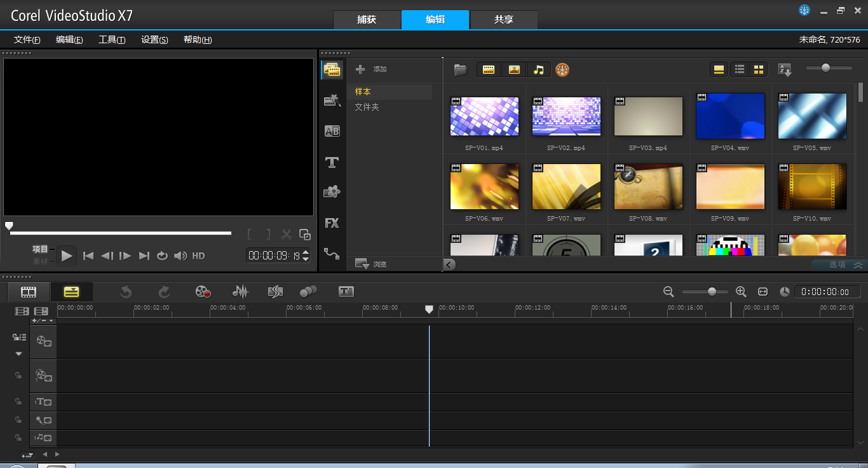The height and width of the screenshot is (468, 868).
Task: Click the scissors split clip icon
Action: [x=287, y=235]
